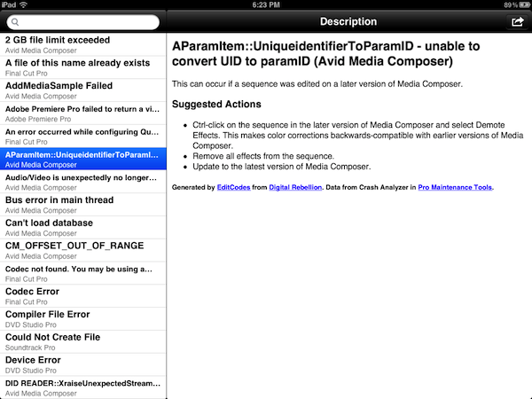Open the 'Can't load database' error

(x=83, y=227)
